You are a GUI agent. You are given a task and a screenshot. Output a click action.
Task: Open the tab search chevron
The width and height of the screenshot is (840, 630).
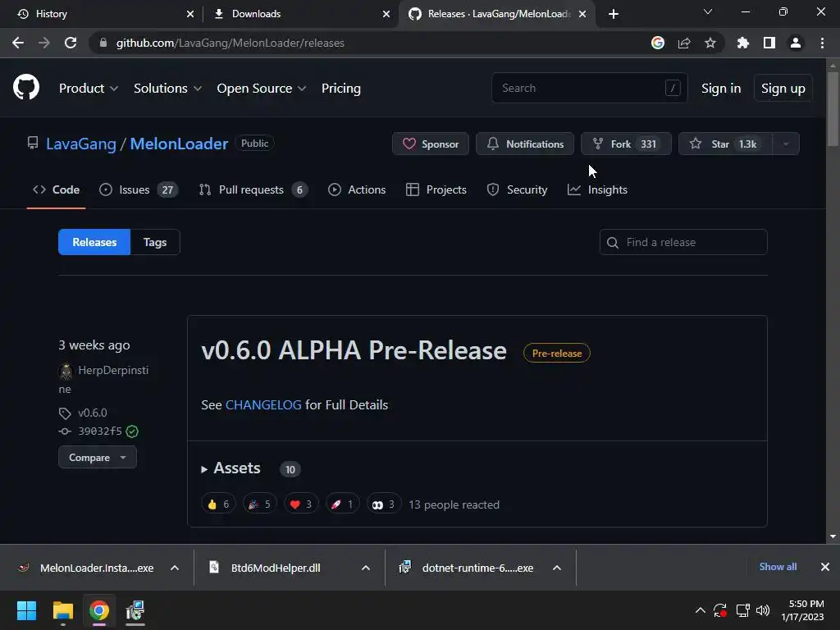708,11
